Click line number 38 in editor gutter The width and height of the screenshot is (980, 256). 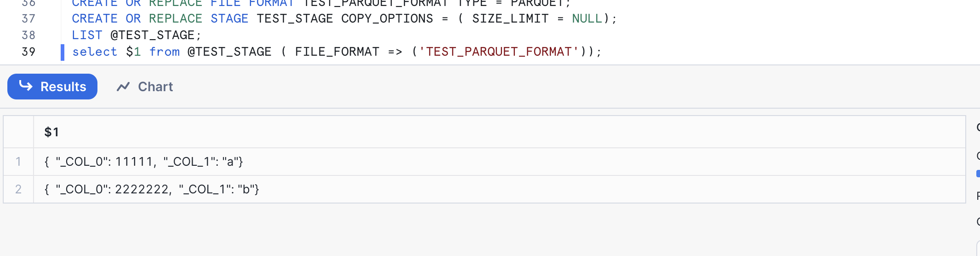coord(28,35)
